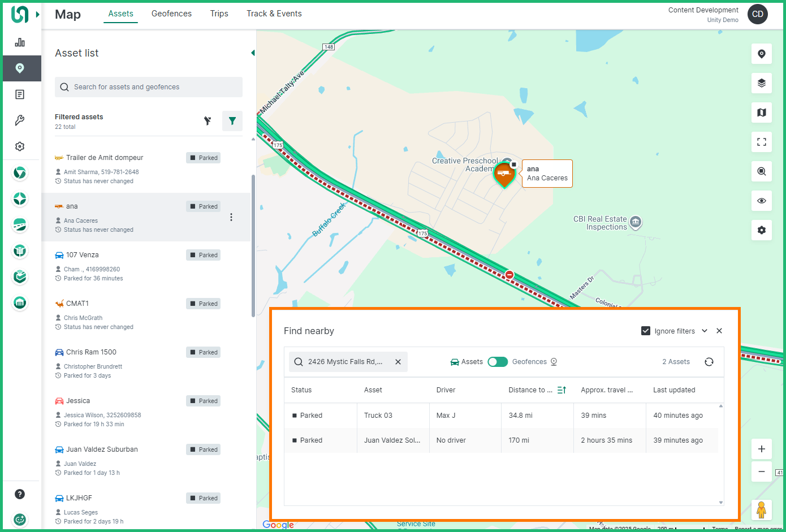Image resolution: width=786 pixels, height=532 pixels.
Task: Open the options menu for ana asset
Action: coord(231,217)
